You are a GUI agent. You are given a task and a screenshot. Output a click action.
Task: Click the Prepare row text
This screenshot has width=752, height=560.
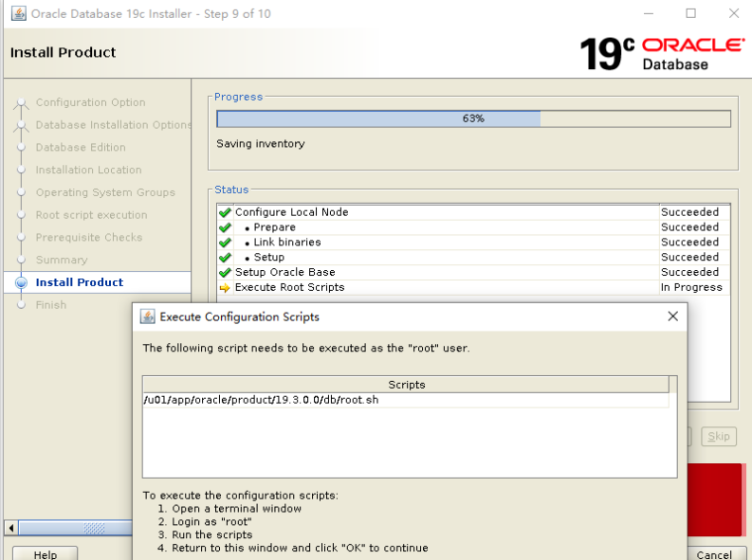click(274, 227)
